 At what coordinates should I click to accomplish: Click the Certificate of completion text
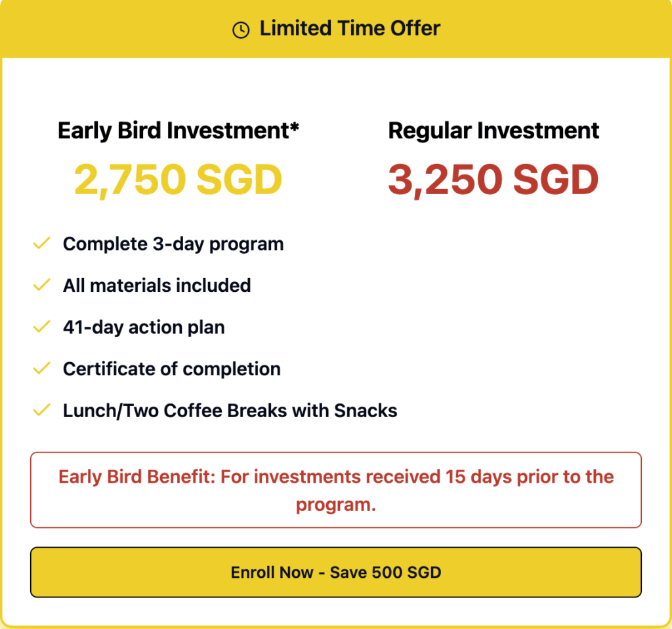click(172, 369)
